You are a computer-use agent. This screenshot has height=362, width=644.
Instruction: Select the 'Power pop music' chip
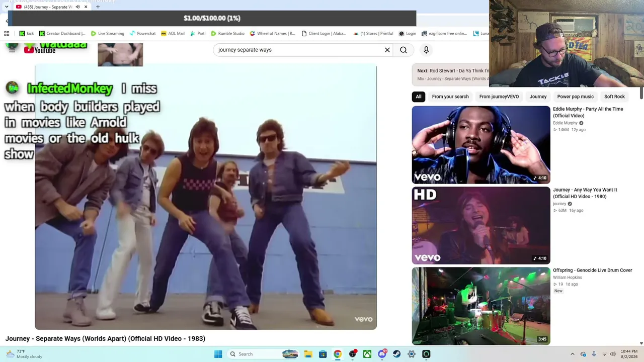(576, 97)
